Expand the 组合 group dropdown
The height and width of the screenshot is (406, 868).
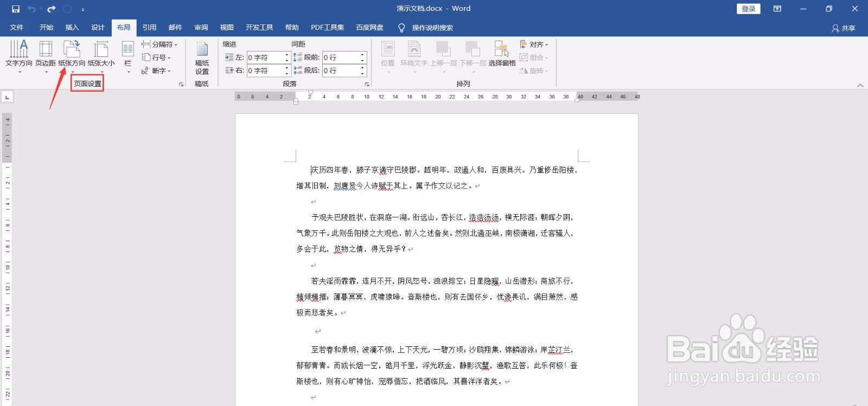pyautogui.click(x=534, y=57)
